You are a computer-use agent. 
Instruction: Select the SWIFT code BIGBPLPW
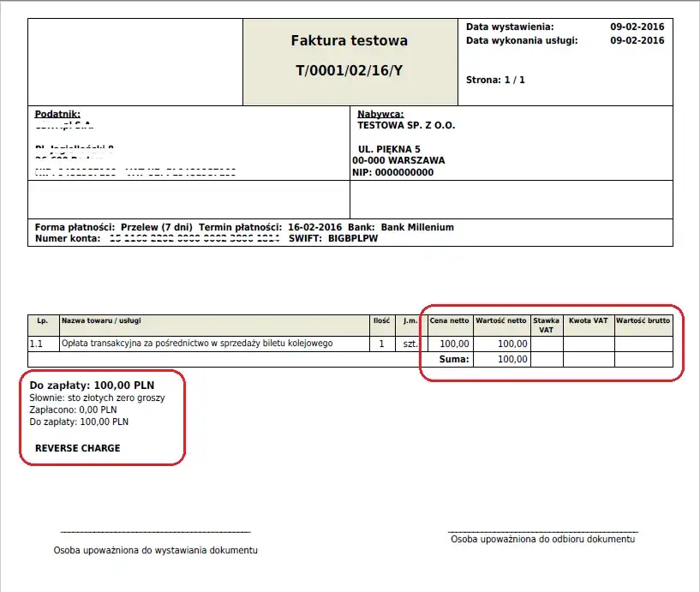click(353, 238)
